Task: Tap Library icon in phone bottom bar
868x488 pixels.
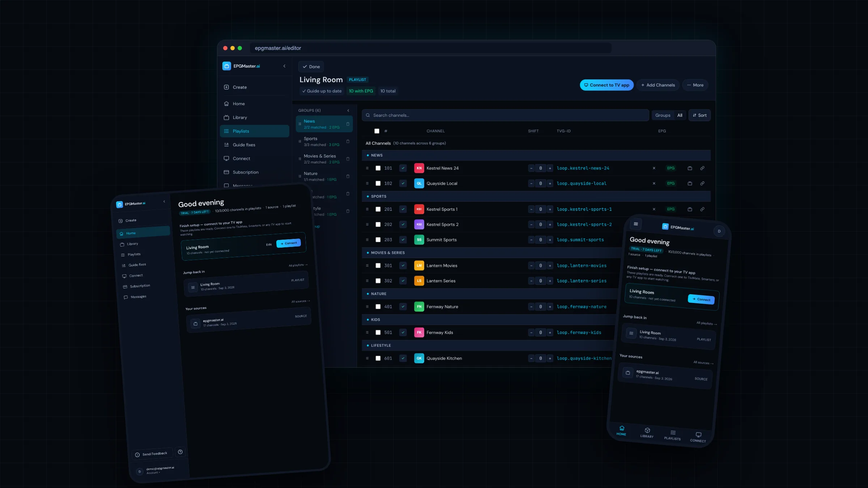Action: (x=647, y=432)
